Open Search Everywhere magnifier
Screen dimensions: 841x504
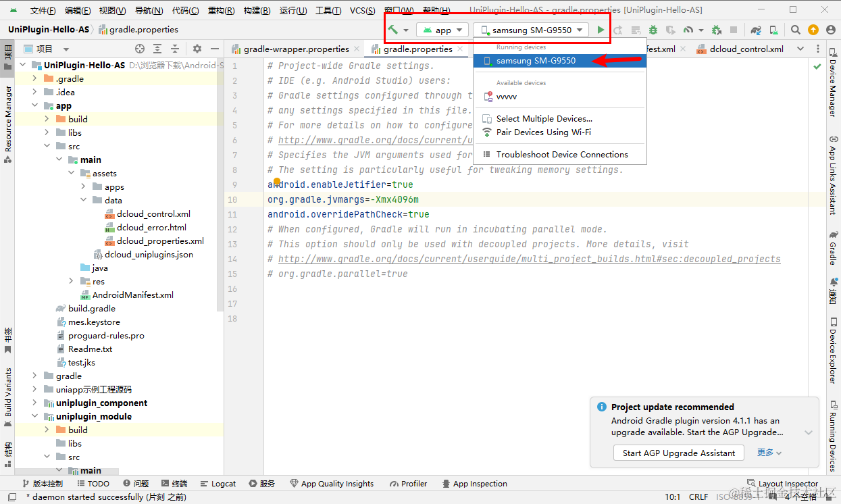[x=796, y=30]
